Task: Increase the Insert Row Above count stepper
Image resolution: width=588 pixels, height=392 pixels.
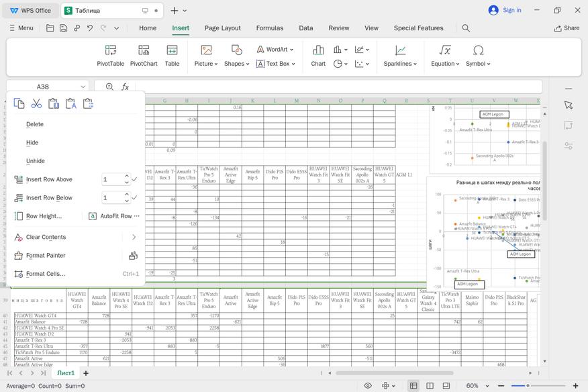Action: [x=126, y=177]
